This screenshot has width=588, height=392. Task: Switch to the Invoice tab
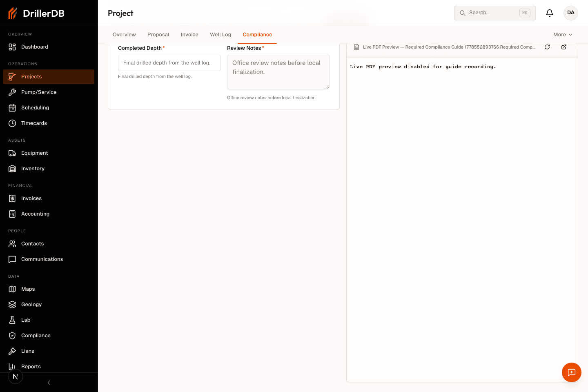point(189,35)
